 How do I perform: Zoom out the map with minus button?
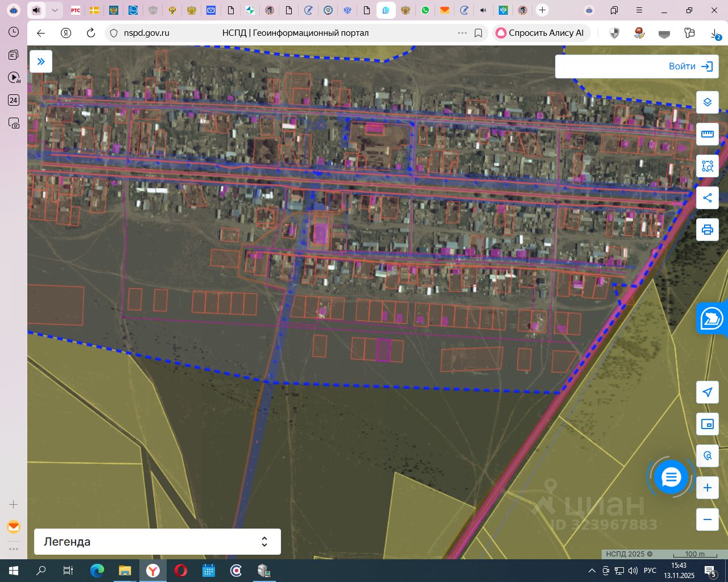pyautogui.click(x=708, y=519)
